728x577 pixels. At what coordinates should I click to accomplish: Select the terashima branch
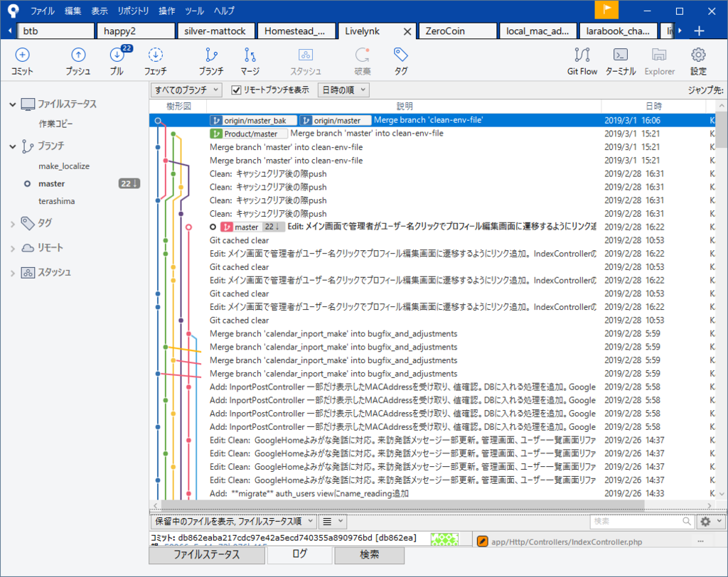56,202
